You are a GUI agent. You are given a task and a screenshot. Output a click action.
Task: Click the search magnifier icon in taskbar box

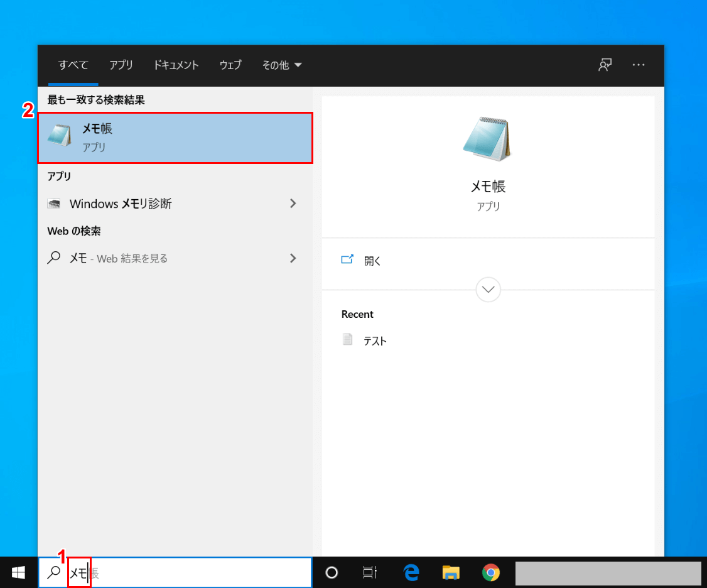tap(54, 572)
